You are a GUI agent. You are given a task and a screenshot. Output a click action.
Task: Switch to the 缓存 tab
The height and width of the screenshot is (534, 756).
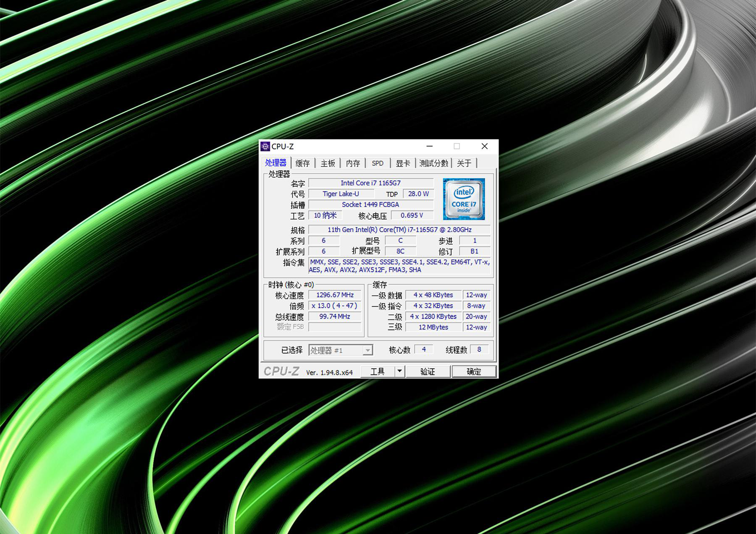pos(302,163)
